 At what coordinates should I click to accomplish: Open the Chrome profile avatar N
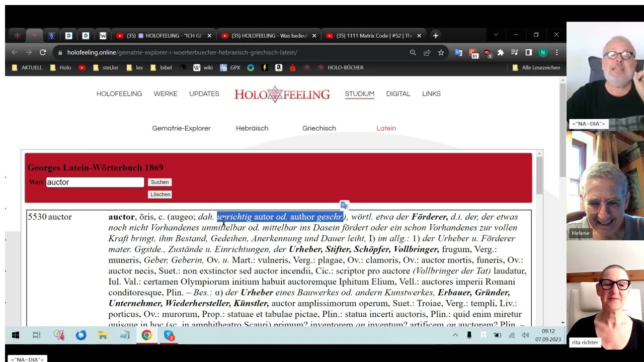[542, 52]
